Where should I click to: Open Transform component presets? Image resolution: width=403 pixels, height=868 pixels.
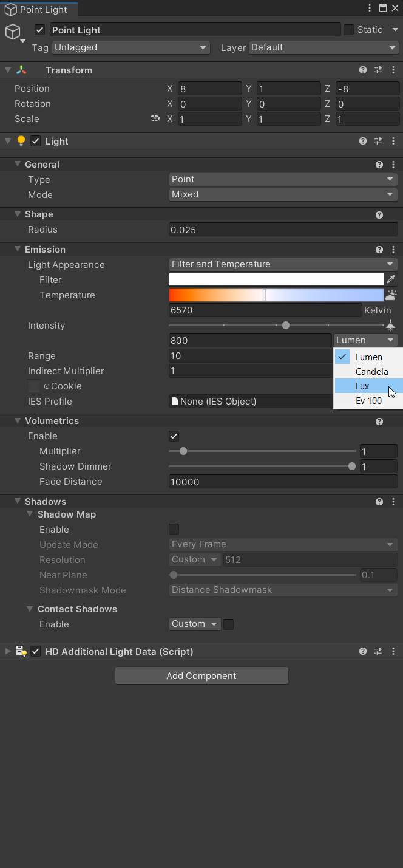(378, 70)
